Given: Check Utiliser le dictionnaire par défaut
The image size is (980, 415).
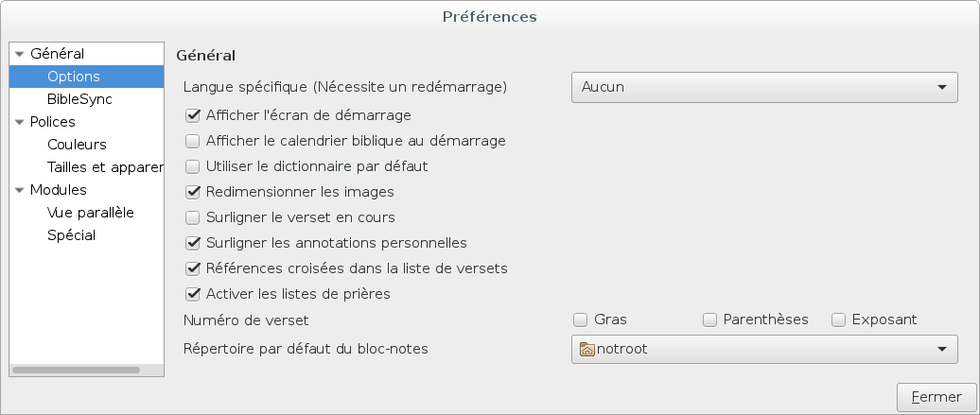Looking at the screenshot, I should tap(193, 167).
